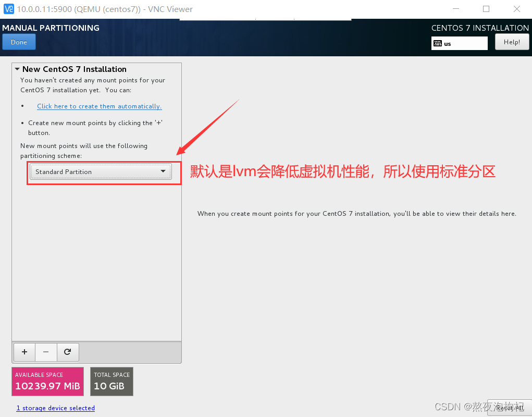Reload storage configuration with refresh icon
The image size is (532, 417).
(68, 352)
